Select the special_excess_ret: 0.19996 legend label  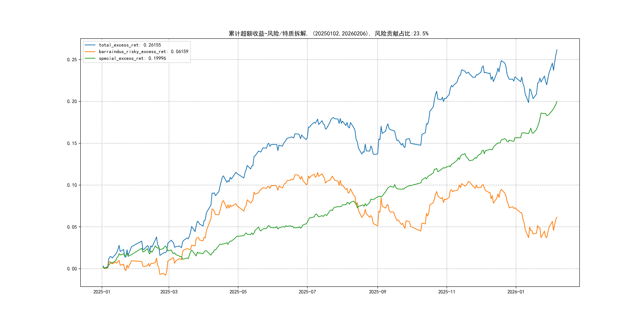point(132,58)
